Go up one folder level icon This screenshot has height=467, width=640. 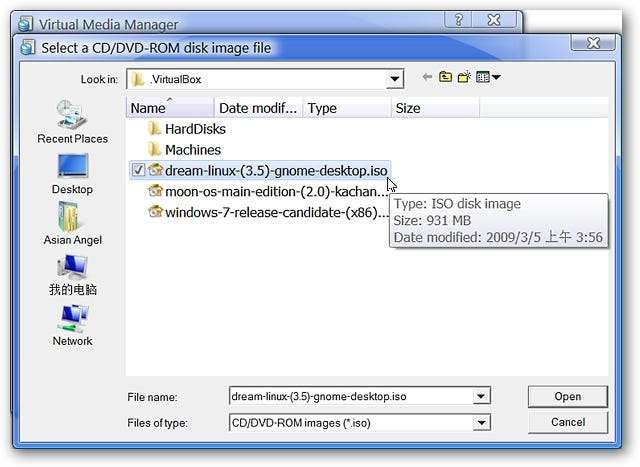[445, 77]
